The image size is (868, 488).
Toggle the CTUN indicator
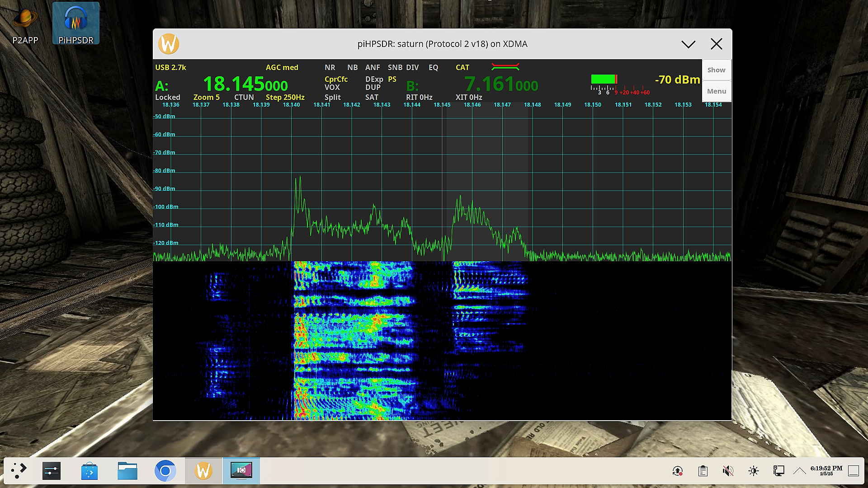point(244,97)
